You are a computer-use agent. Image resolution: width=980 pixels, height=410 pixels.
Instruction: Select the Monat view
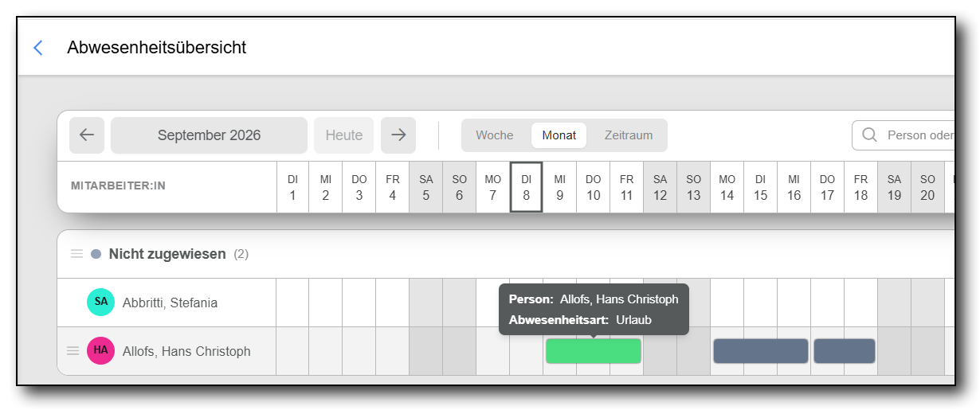pyautogui.click(x=559, y=135)
